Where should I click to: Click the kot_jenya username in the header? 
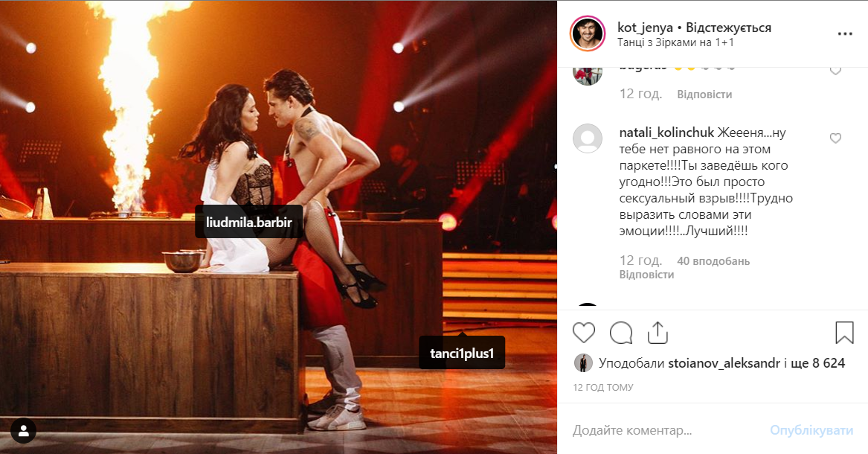[645, 28]
